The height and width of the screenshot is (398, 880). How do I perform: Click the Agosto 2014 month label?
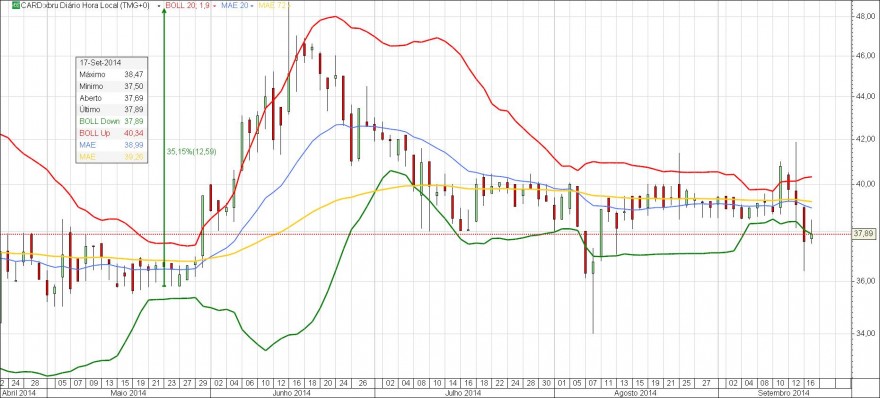[635, 393]
